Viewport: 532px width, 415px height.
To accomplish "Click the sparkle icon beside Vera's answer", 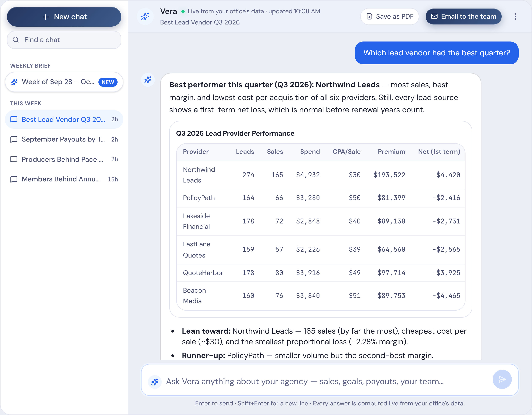I will pos(148,80).
